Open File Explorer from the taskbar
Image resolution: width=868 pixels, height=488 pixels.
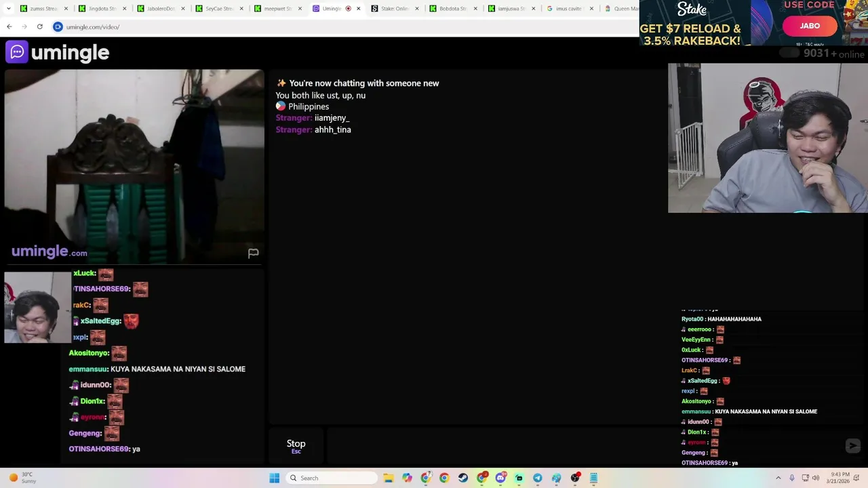pyautogui.click(x=389, y=478)
